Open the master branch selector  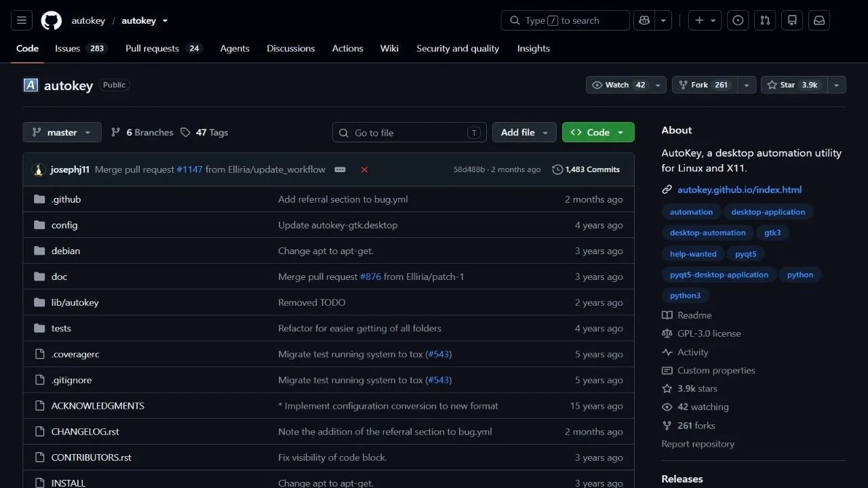(62, 132)
